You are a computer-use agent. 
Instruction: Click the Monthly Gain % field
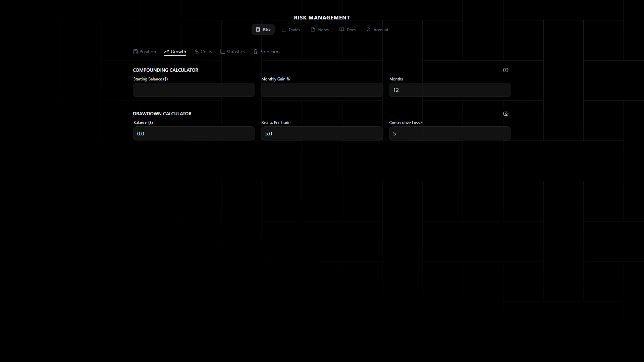pos(322,90)
